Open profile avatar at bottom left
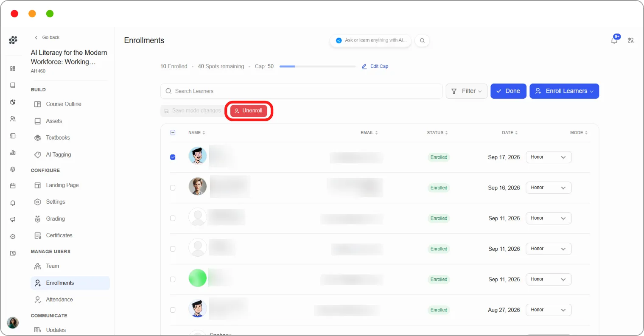Screen dimensions: 644x336 click(x=13, y=322)
